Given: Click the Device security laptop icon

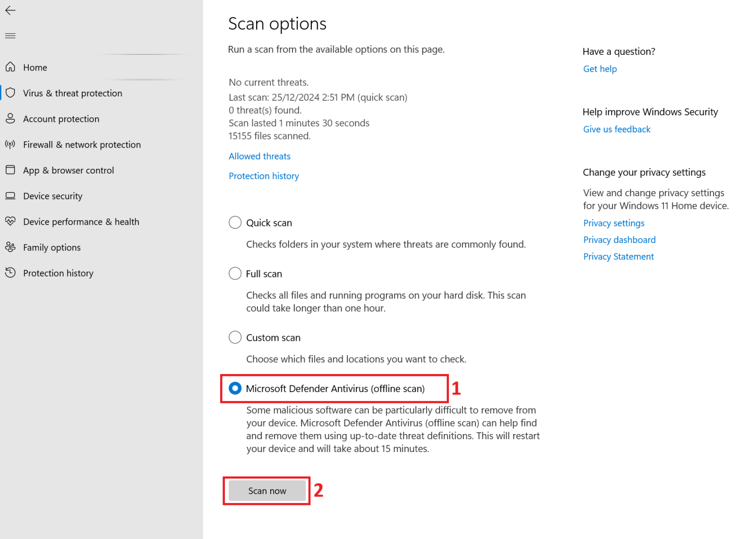Looking at the screenshot, I should (10, 196).
